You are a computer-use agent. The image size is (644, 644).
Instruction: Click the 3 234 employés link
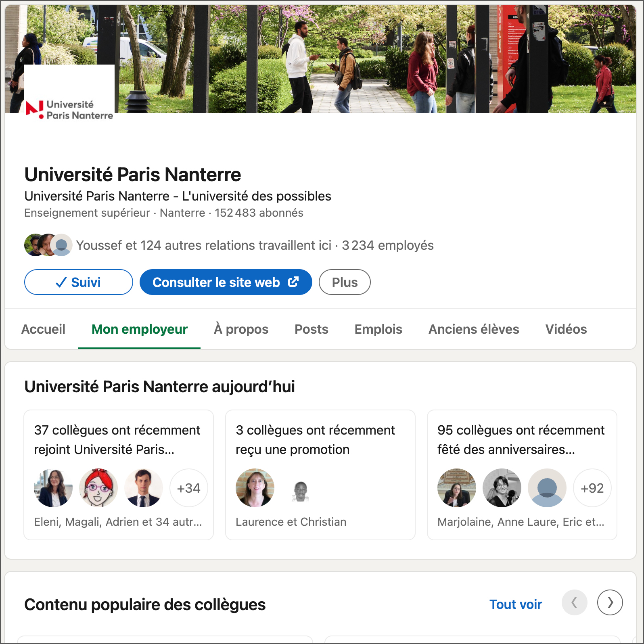click(x=388, y=245)
